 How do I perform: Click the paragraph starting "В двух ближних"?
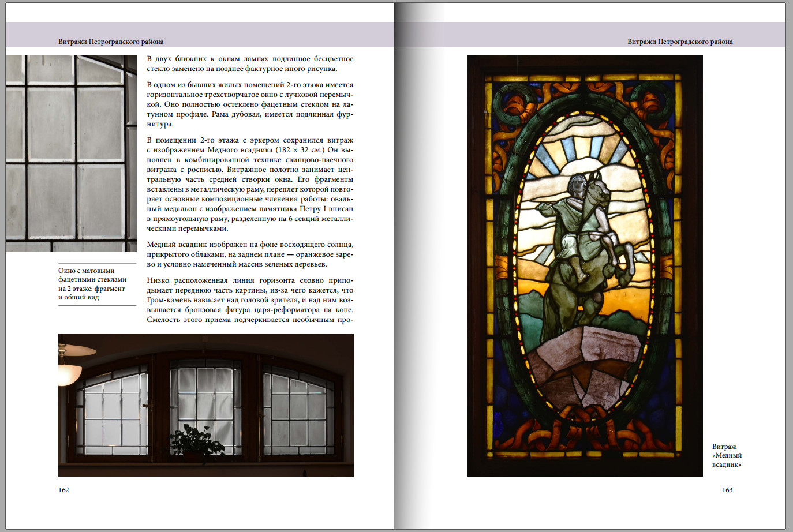[x=250, y=63]
